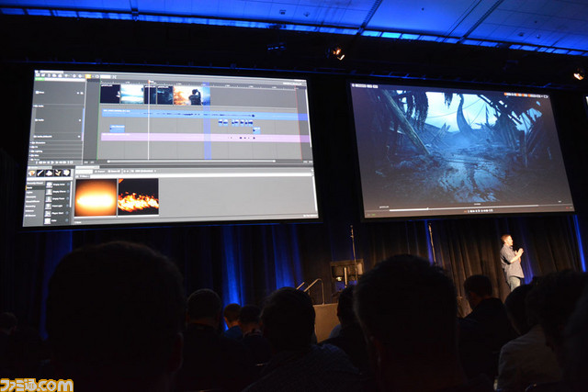Screen dimensions: 588x392
Task: Click maximize viewport icon on right-screen top-right toolbar
Action: pyautogui.click(x=546, y=96)
